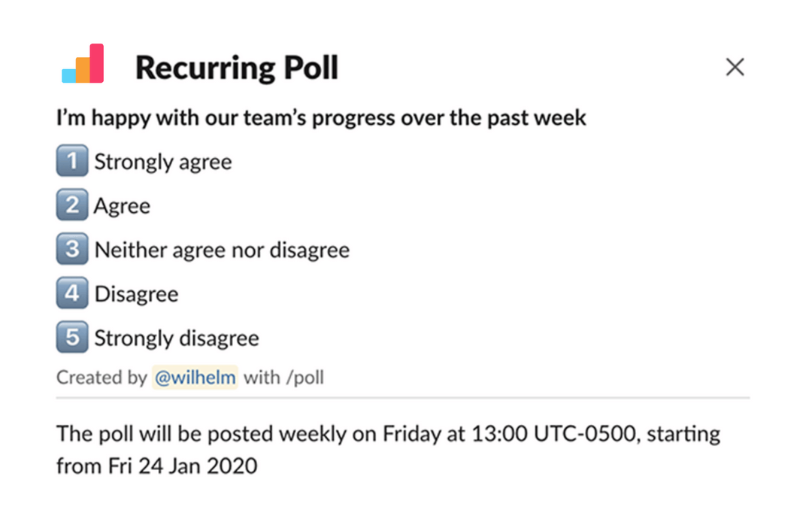Open the @wilhelm user profile
The height and width of the screenshot is (531, 812).
pos(195,377)
